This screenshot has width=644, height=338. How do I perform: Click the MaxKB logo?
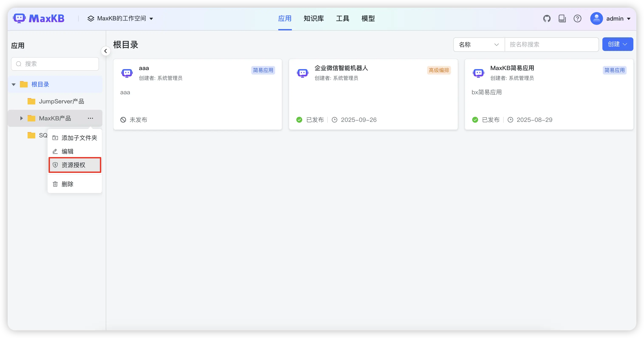click(39, 18)
